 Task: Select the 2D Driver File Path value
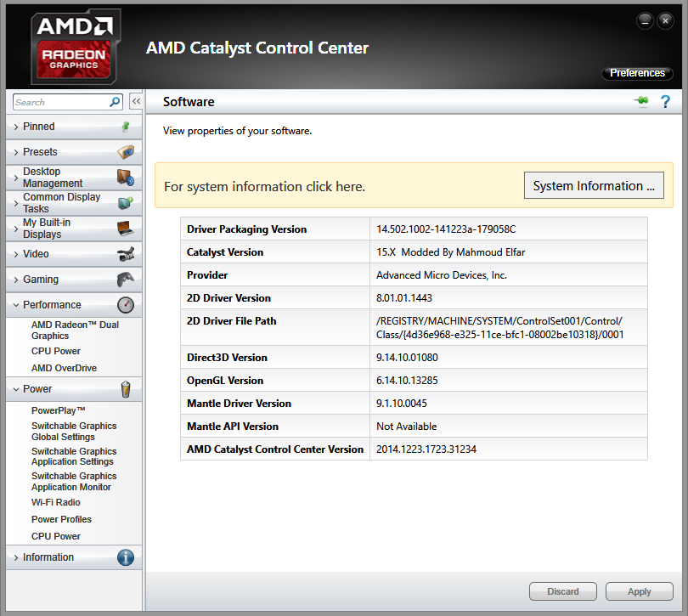(499, 327)
